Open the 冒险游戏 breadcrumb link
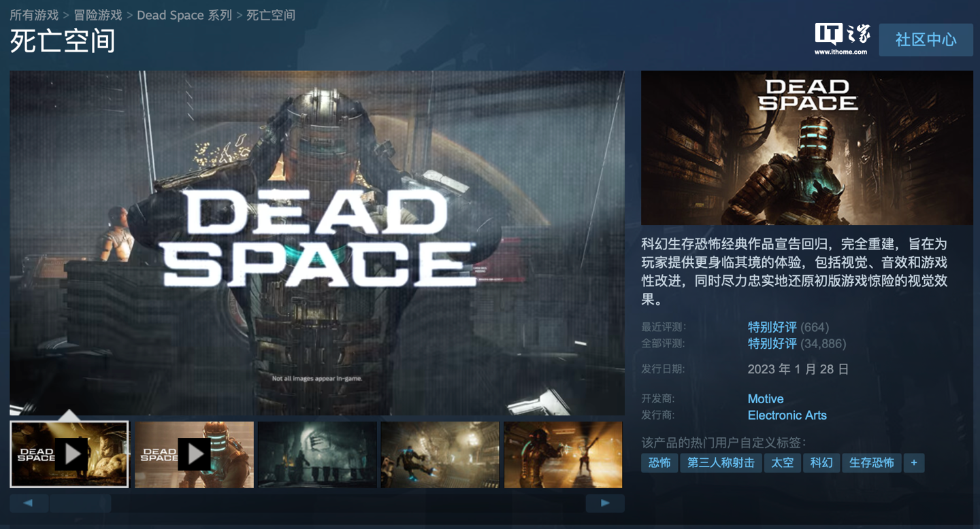 coord(98,15)
